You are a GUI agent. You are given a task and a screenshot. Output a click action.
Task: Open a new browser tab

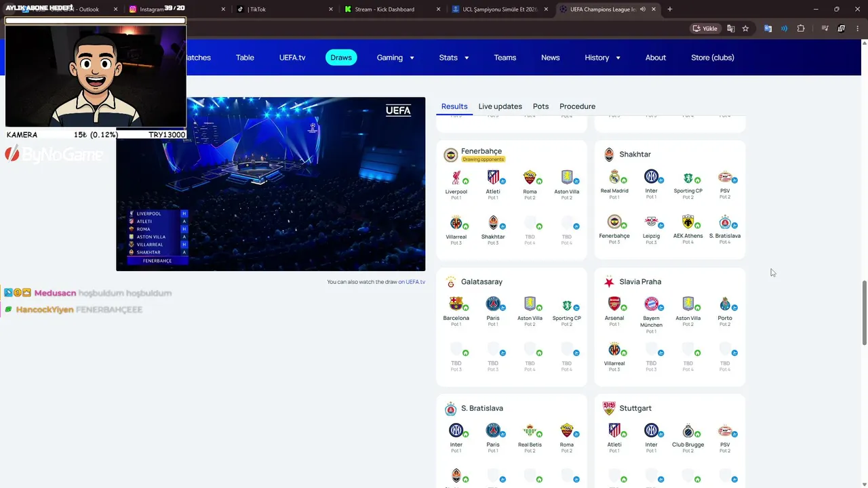(x=670, y=9)
